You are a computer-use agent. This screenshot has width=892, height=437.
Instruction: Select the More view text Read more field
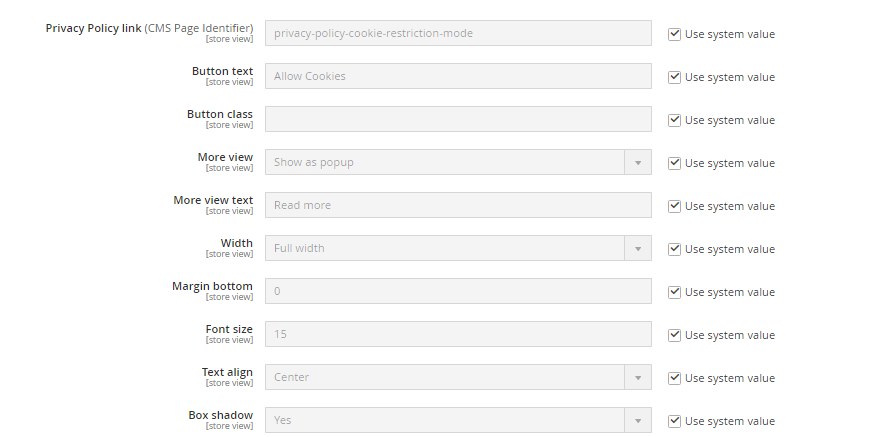(x=458, y=205)
